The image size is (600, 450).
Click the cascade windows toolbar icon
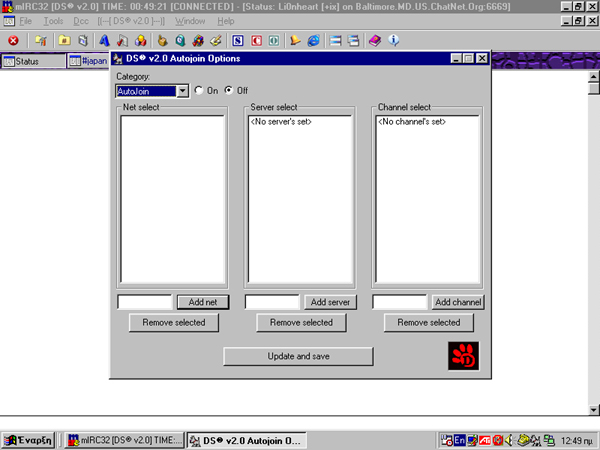click(353, 41)
